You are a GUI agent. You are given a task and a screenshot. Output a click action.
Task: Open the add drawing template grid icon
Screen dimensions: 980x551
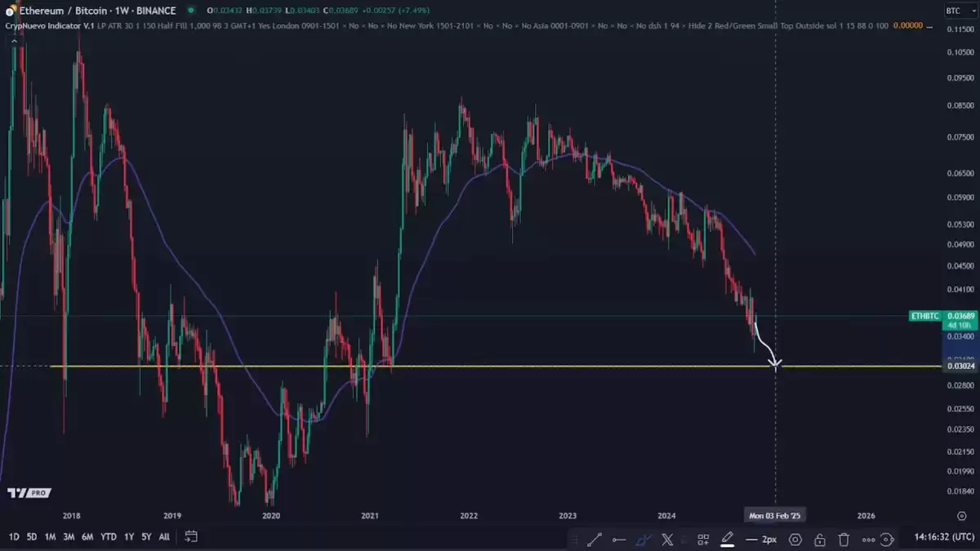click(x=703, y=539)
